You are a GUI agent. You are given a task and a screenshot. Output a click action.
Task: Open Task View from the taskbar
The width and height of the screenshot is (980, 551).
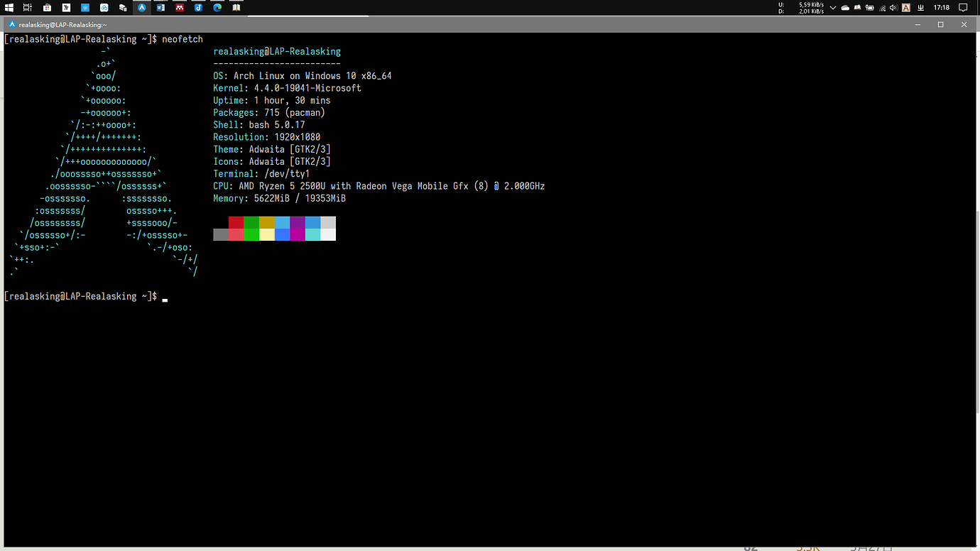27,7
